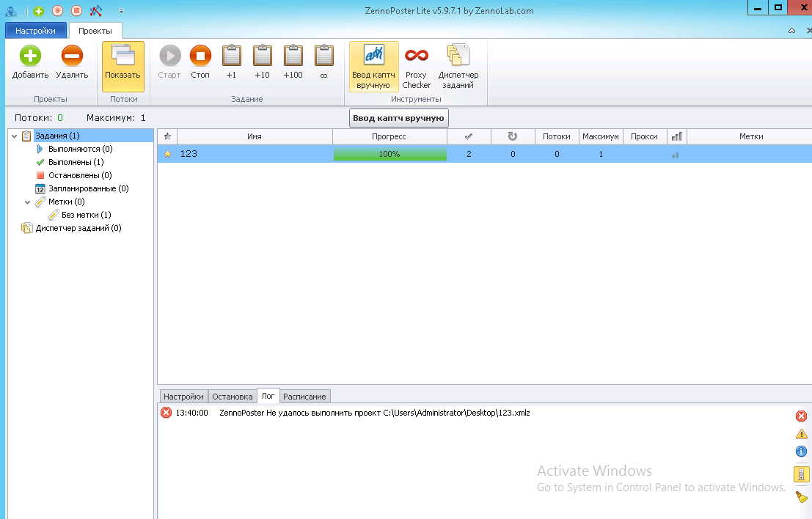Screen dimensions: 812x519
Task: Open the lower Настройки tab
Action: click(183, 397)
